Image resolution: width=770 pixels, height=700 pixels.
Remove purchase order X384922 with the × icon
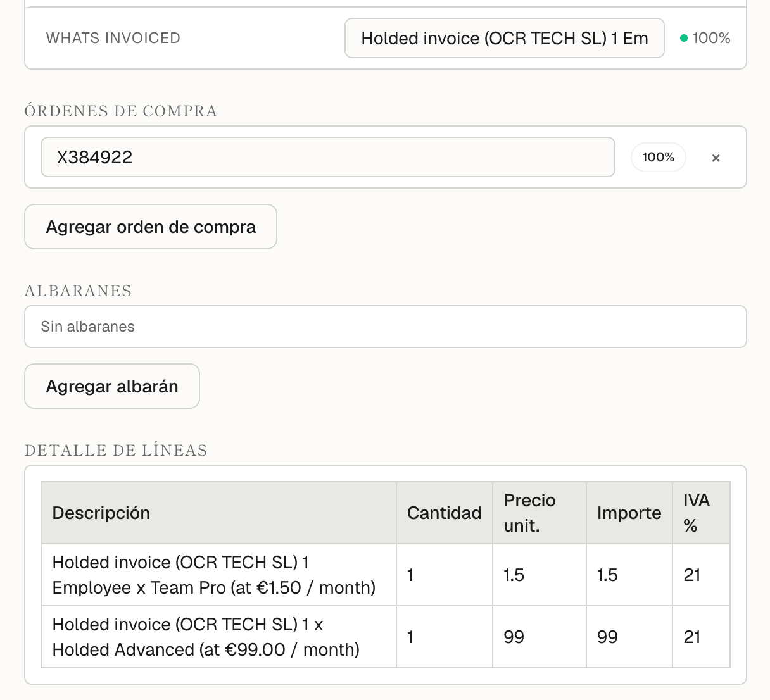[716, 158]
